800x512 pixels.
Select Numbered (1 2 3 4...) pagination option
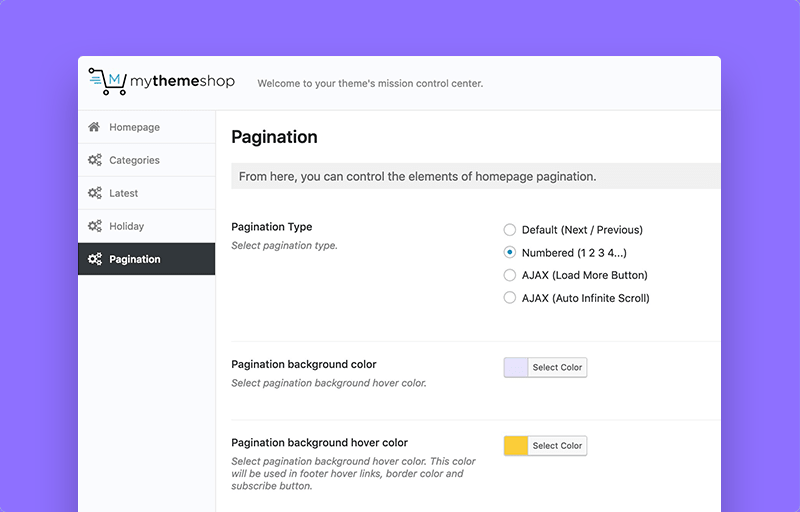click(510, 252)
